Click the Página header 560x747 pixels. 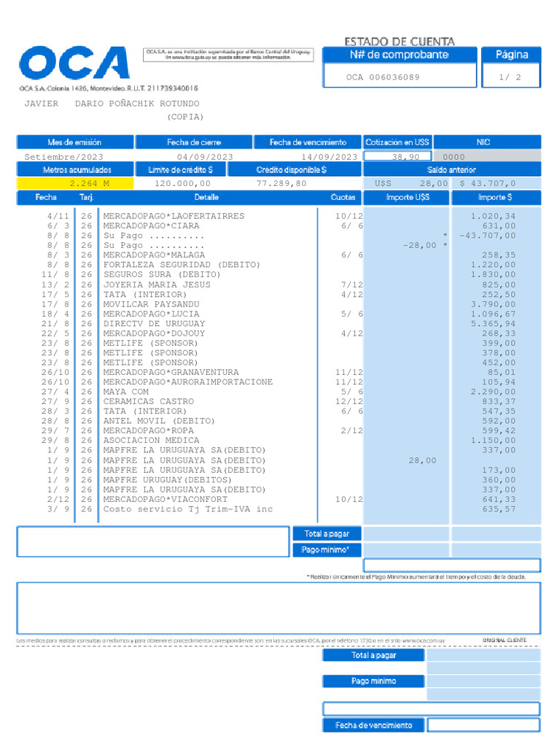[x=512, y=55]
